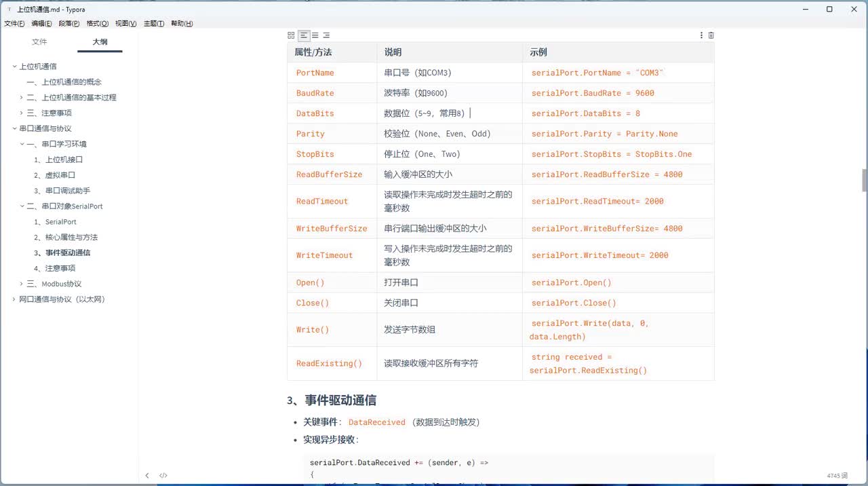
Task: Jump to 1、SerialPort outline entry
Action: click(x=55, y=222)
